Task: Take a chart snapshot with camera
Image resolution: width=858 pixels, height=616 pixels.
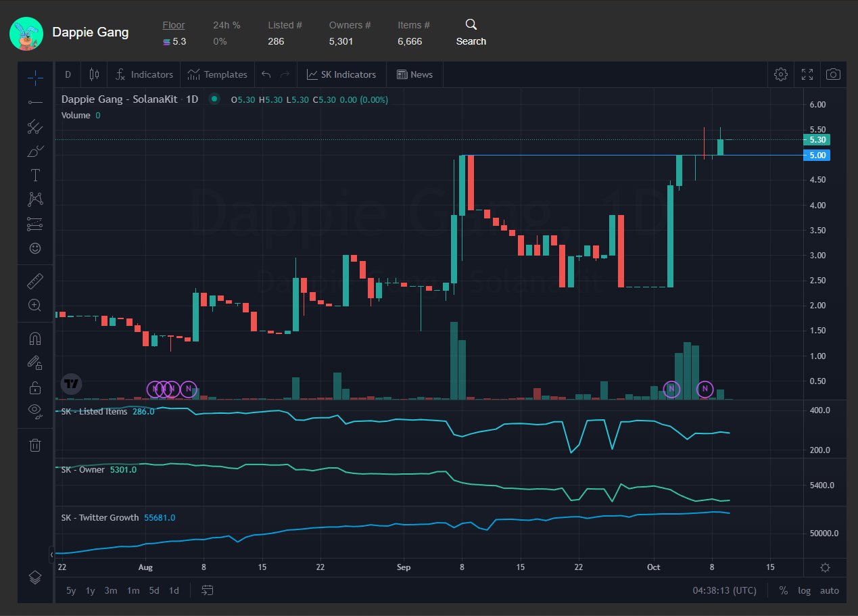Action: tap(834, 74)
